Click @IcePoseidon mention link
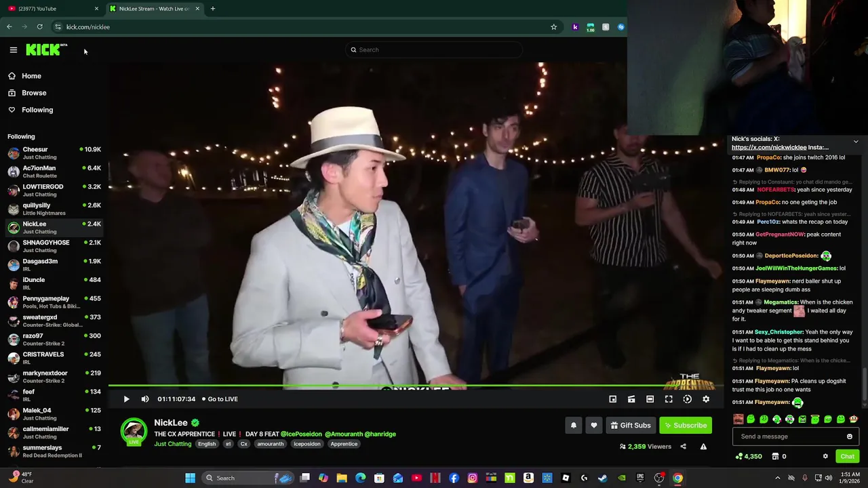The height and width of the screenshot is (488, 868). click(x=301, y=434)
